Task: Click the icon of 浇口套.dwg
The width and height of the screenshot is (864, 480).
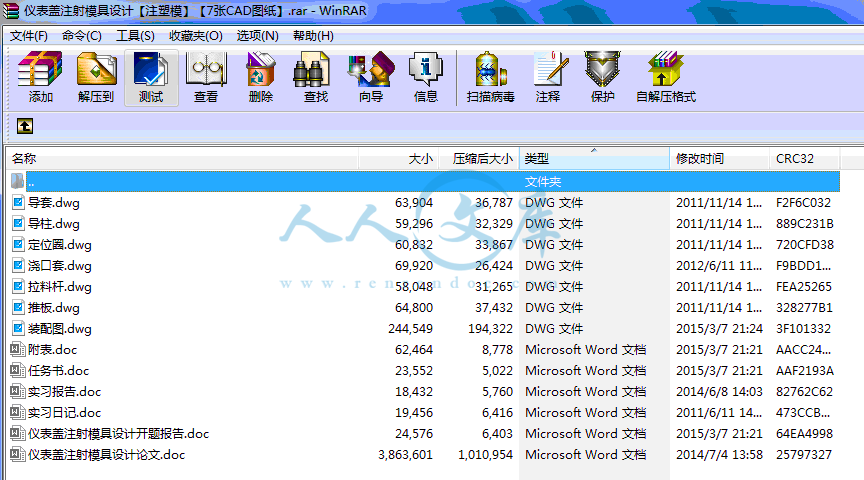Action: pos(18,265)
